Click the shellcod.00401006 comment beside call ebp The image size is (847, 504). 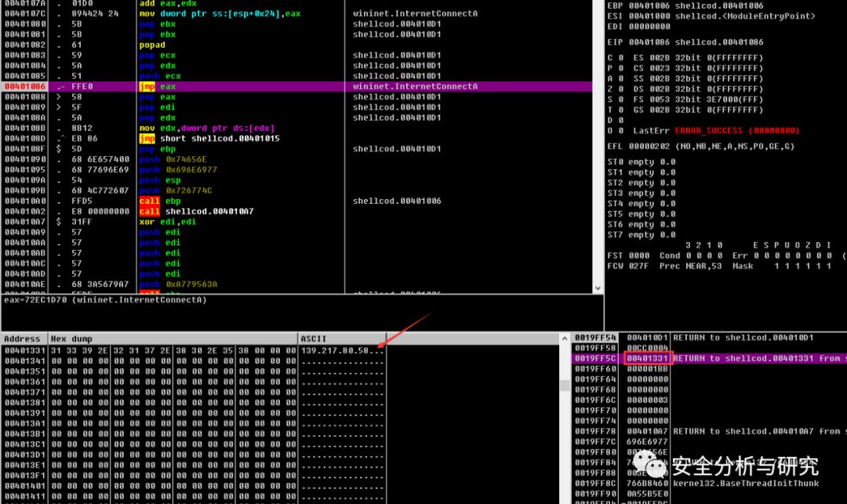397,201
